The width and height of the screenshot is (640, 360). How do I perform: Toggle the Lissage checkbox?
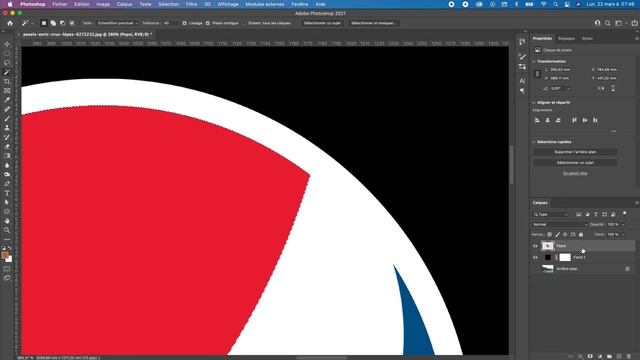coord(184,23)
